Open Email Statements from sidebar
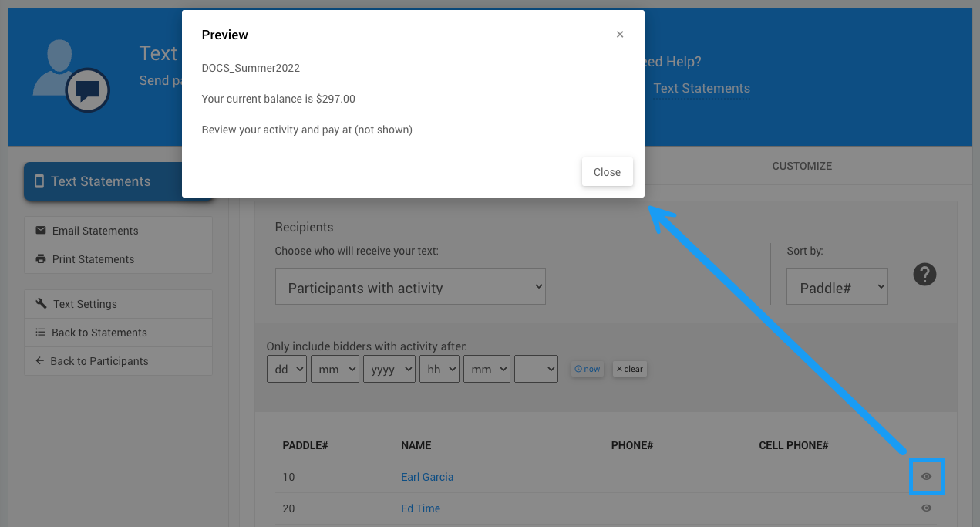 [118, 231]
